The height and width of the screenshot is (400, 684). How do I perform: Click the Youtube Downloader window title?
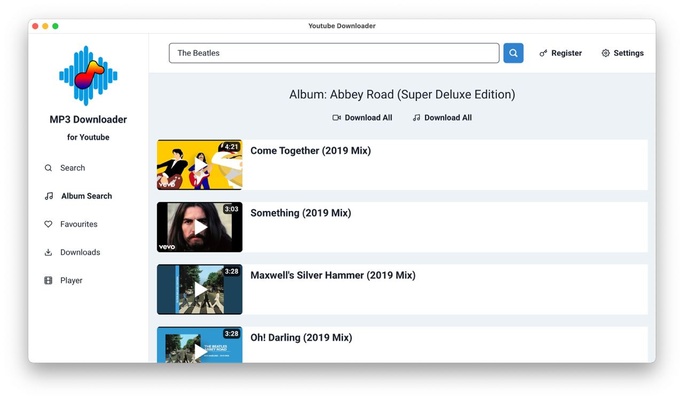click(342, 26)
